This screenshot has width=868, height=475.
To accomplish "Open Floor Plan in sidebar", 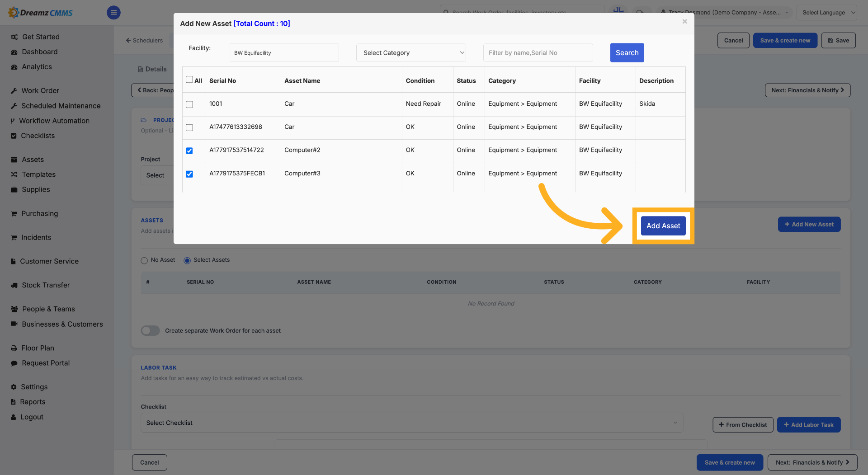I will coord(33,348).
